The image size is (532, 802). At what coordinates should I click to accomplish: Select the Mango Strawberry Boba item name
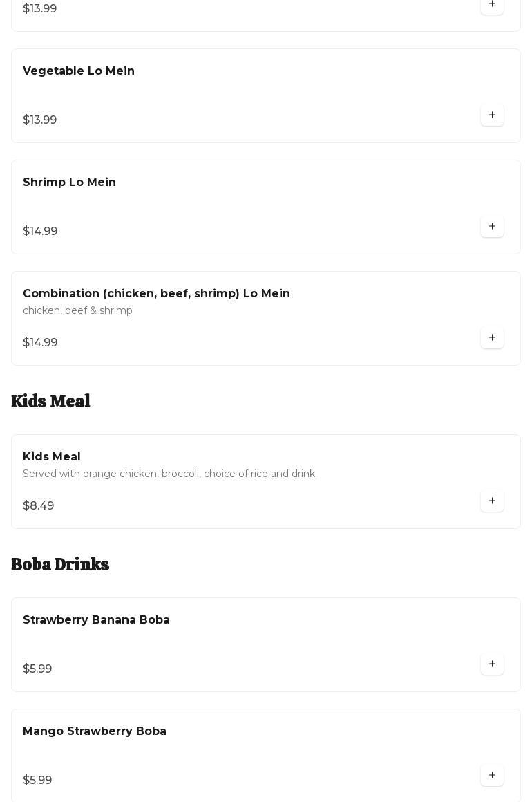[x=95, y=731]
